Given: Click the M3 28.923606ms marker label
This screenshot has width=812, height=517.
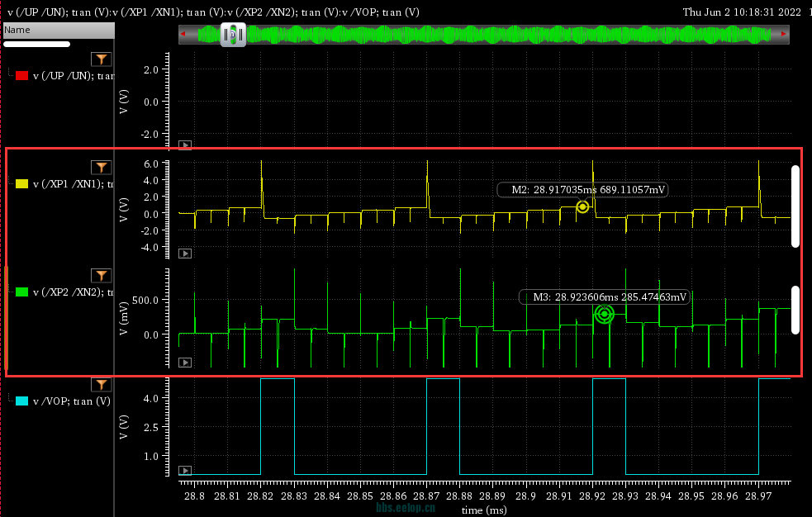Looking at the screenshot, I should [x=605, y=297].
